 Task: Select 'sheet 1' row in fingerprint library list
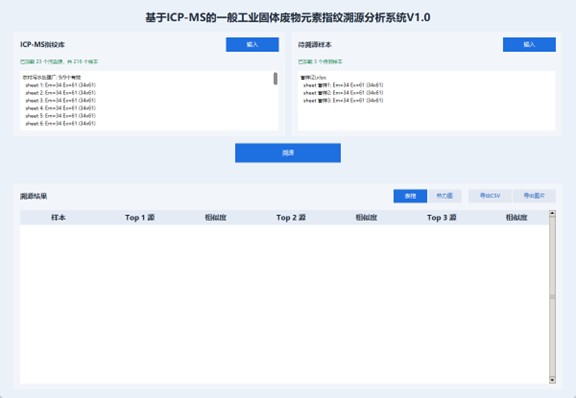[x=61, y=85]
